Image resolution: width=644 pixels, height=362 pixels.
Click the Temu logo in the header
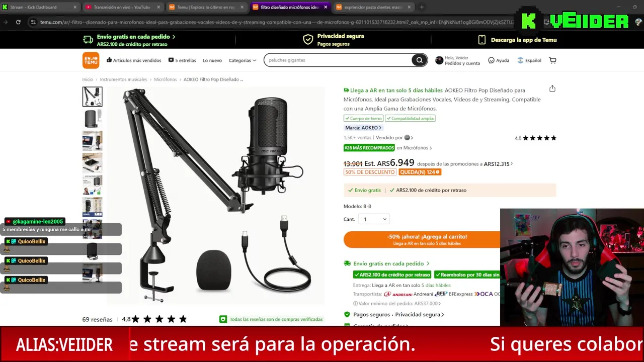(91, 60)
